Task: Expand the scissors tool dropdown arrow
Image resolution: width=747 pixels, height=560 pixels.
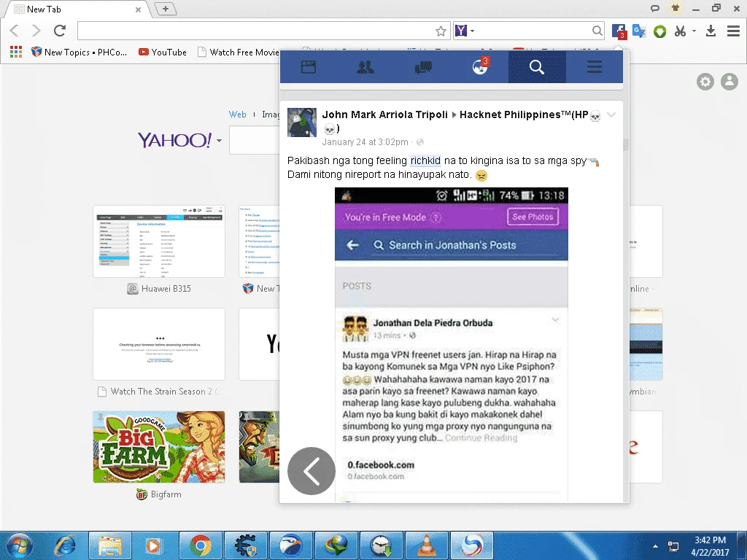Action: 694,31
